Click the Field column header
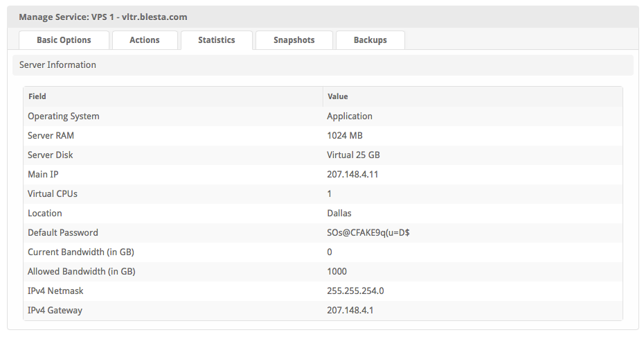 (37, 96)
